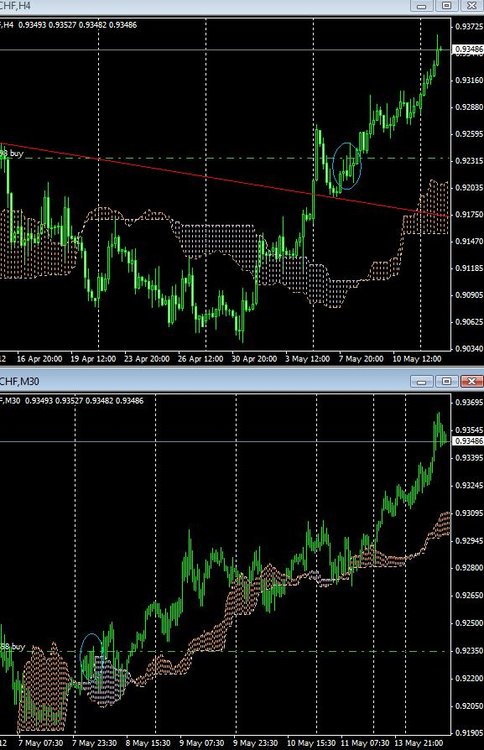Minimize the M30 chart window
This screenshot has height=750, width=484.
tap(421, 381)
